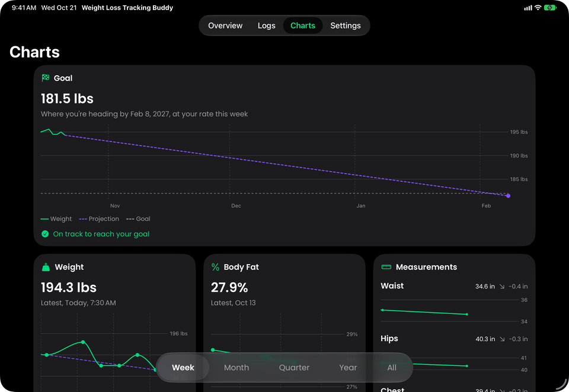569x392 pixels.
Task: Click 'On track to reach your goal'
Action: pos(101,234)
